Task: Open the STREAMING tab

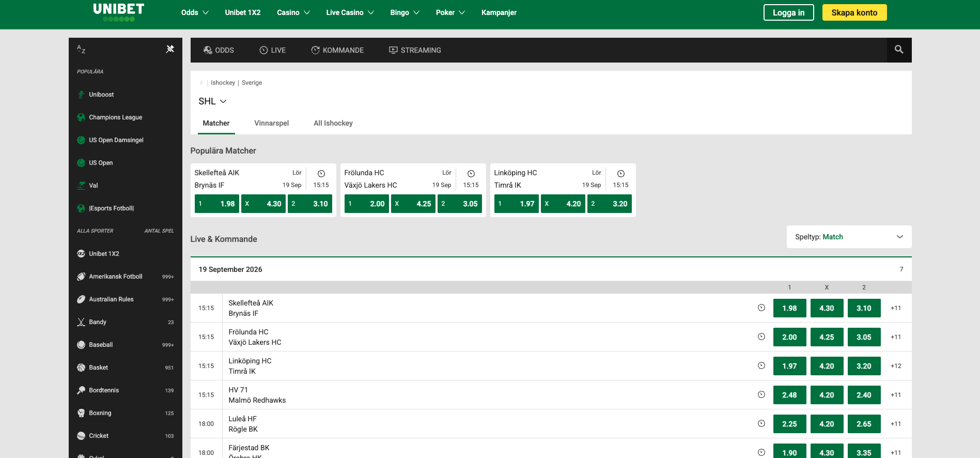Action: click(x=415, y=50)
